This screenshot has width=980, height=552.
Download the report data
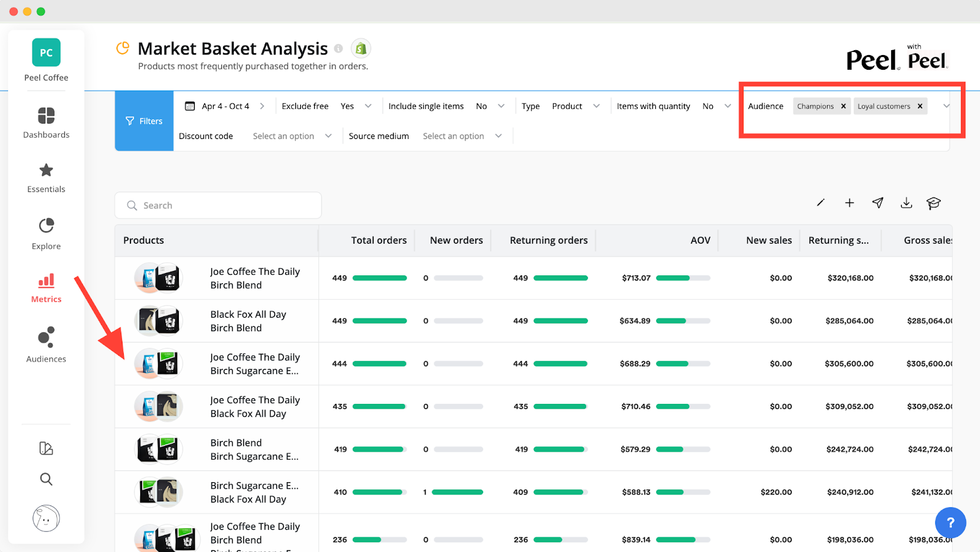click(907, 203)
